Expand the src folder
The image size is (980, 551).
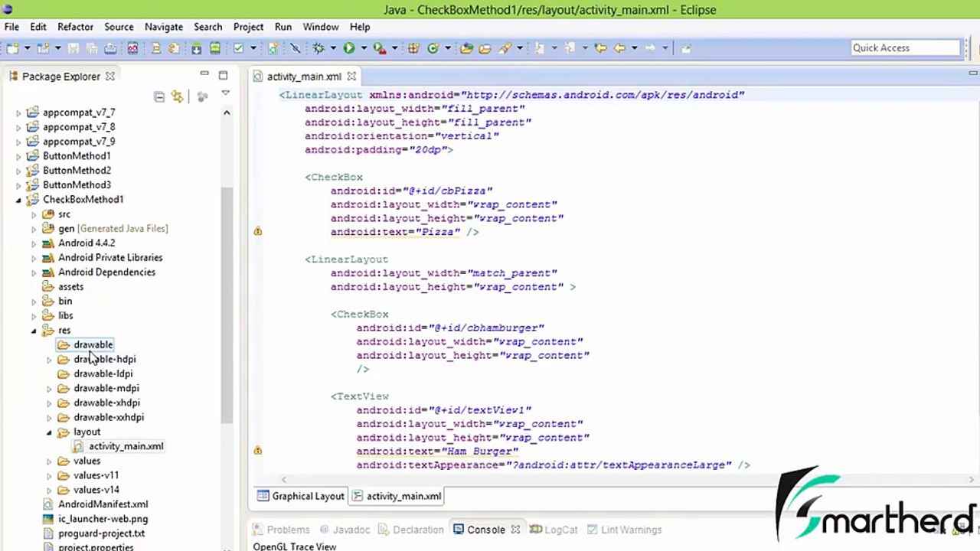[x=34, y=214]
